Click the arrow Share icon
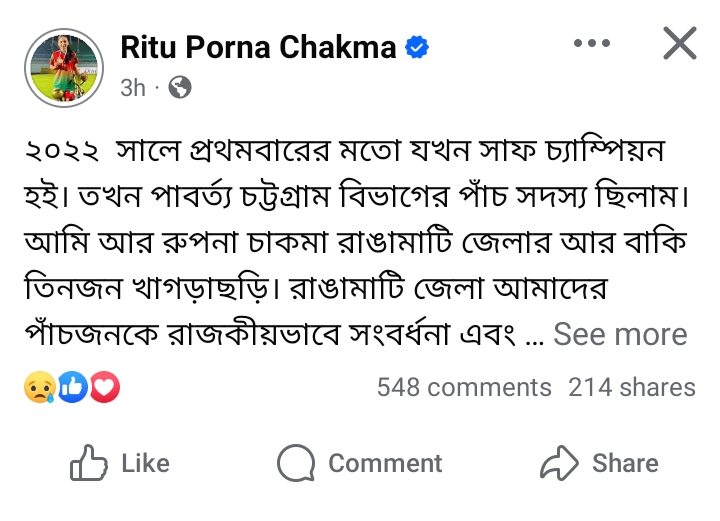 click(x=559, y=463)
